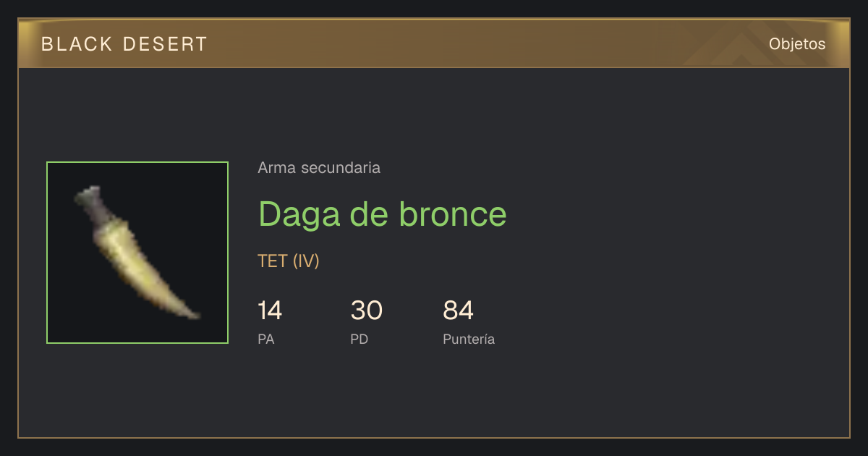Click the BLACK DESERT logo text
Screen dimensions: 868x456
coord(124,44)
